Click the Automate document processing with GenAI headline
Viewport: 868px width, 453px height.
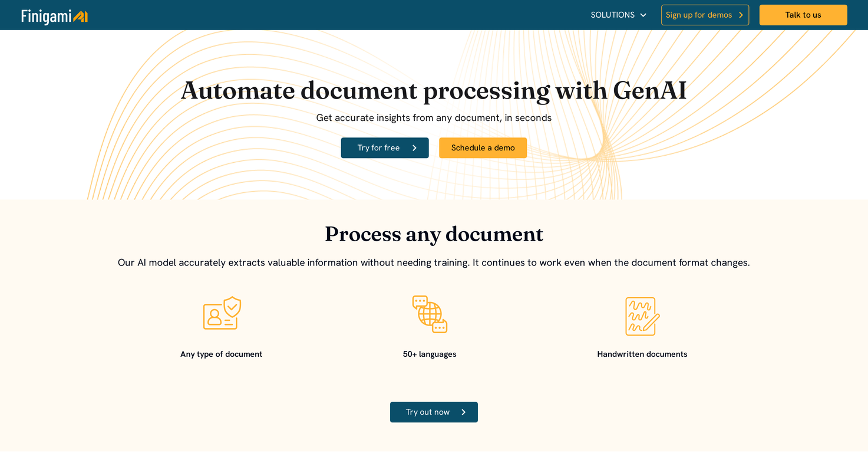point(434,91)
